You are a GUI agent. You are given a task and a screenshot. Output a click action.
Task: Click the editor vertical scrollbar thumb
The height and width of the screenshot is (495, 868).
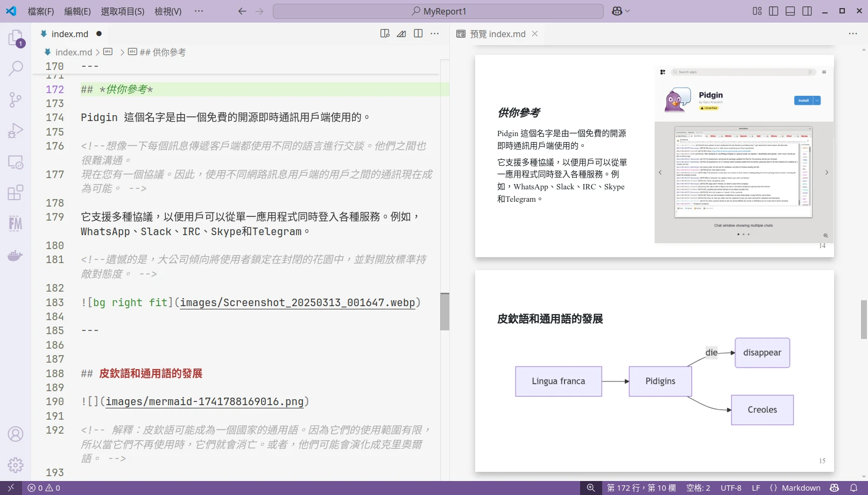(x=444, y=311)
